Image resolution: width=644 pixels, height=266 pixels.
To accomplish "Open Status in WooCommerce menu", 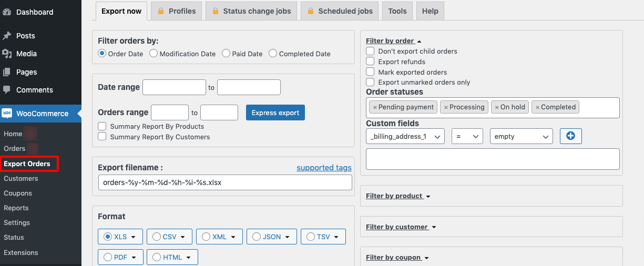I will tap(14, 238).
